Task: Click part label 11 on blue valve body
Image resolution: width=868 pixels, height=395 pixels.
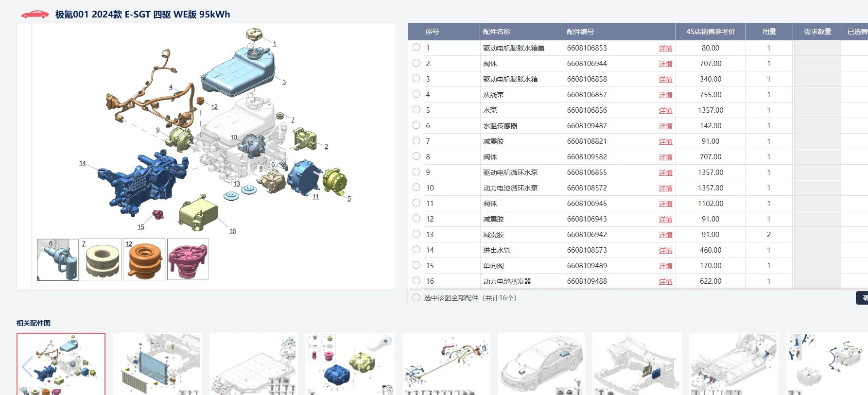Action: [x=316, y=196]
